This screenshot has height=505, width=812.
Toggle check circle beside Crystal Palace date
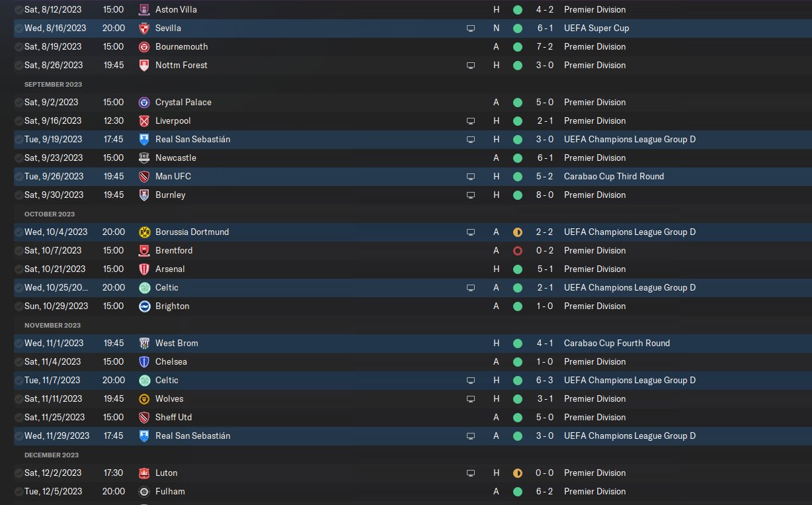click(x=19, y=103)
